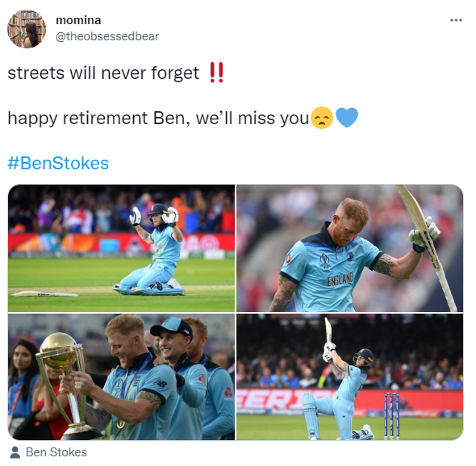This screenshot has width=476, height=466.
Task: Click the bat lying on the grass
Action: tap(44, 293)
